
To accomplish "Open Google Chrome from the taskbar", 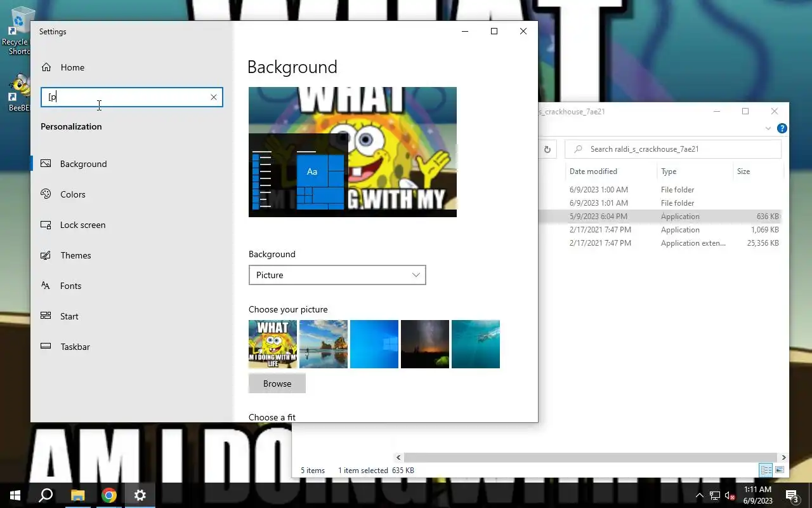I will pyautogui.click(x=109, y=495).
